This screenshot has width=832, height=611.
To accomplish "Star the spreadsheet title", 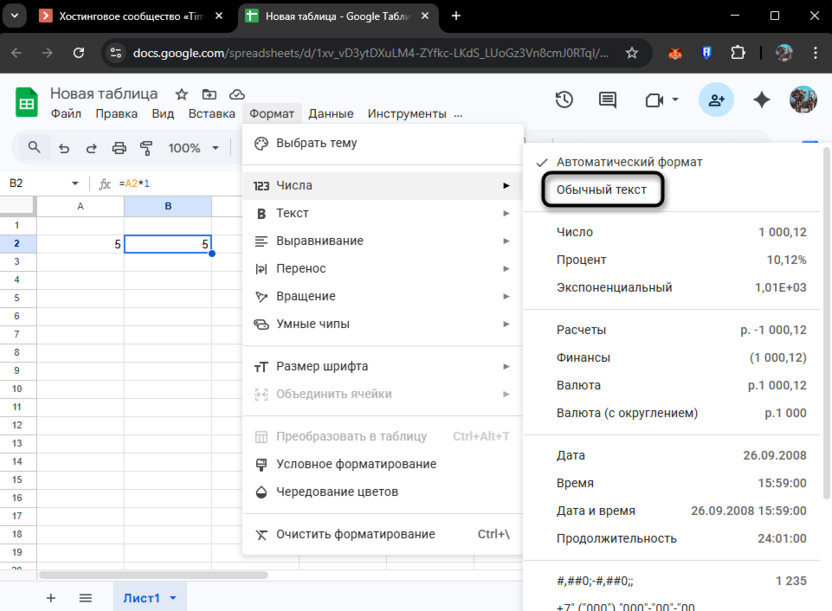I will pos(181,94).
